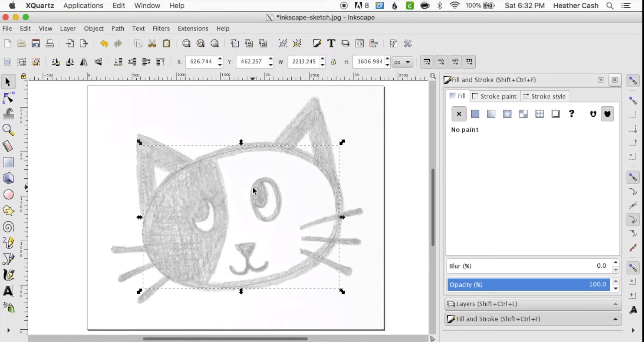644x342 pixels.
Task: Open the XQuartz Applications menu
Action: [83, 6]
